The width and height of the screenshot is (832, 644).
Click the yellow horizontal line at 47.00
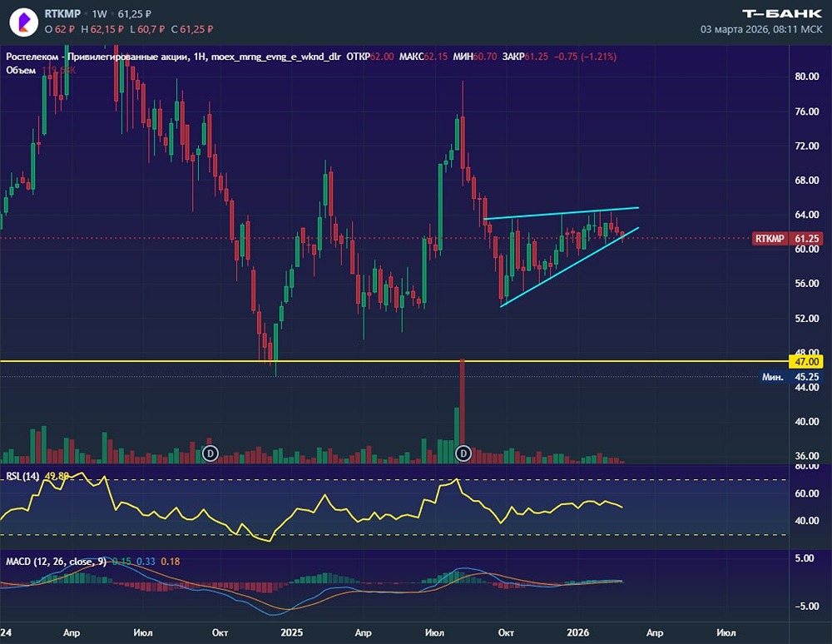(394, 361)
